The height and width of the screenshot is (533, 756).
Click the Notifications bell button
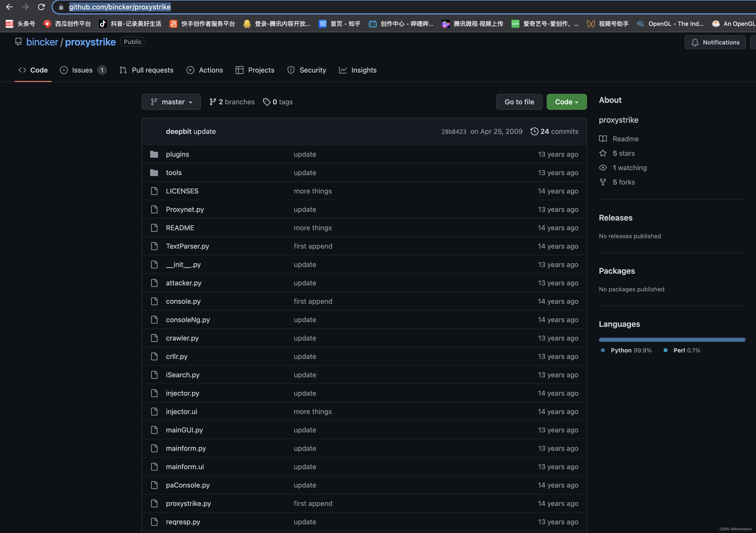tap(715, 42)
